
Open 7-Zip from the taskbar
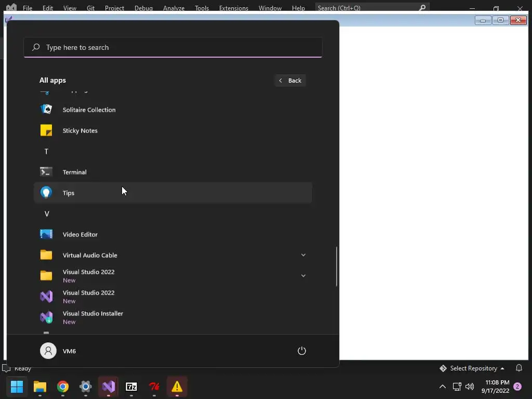[x=131, y=387]
